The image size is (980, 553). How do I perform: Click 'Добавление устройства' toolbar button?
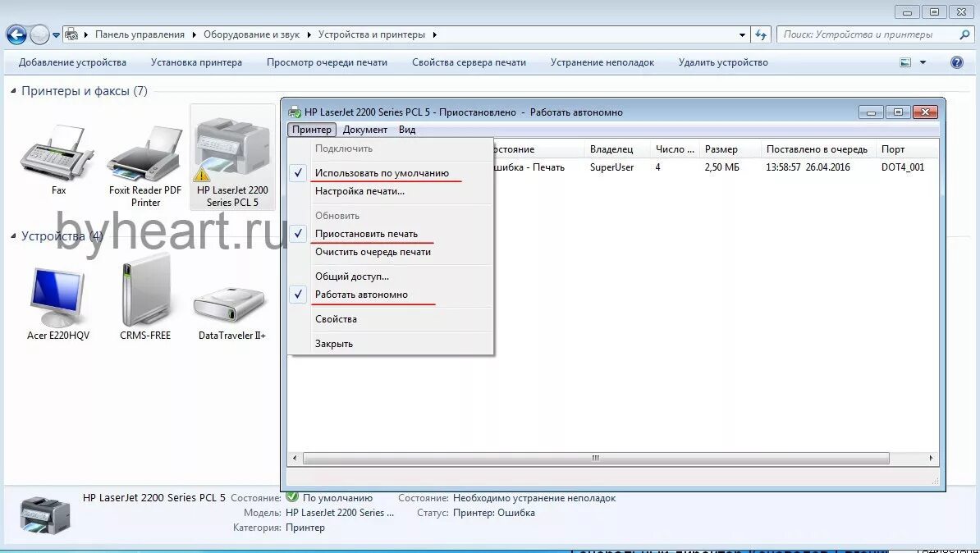72,62
